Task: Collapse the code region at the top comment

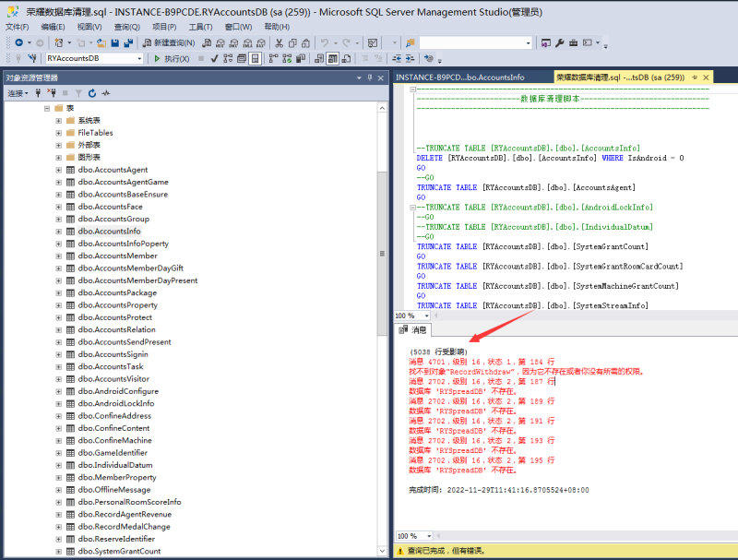Action: tap(412, 89)
